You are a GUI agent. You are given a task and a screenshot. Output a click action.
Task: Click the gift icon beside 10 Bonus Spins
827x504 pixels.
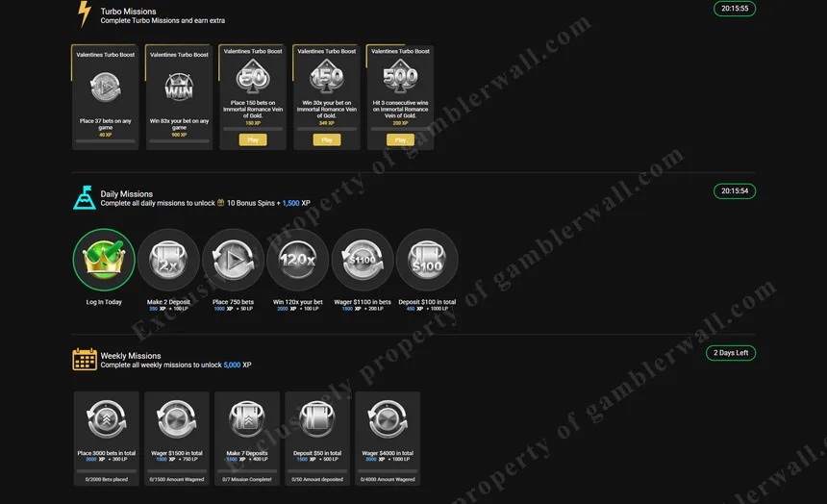tap(221, 203)
